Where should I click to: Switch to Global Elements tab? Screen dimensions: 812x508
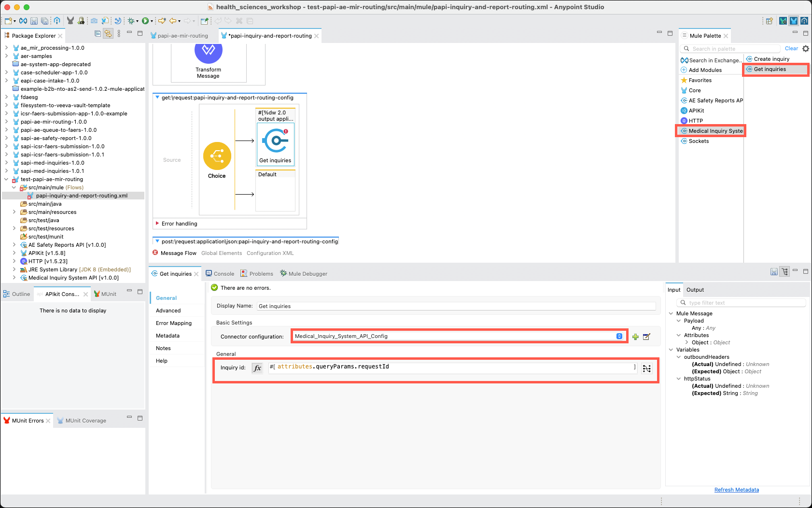[x=222, y=253]
